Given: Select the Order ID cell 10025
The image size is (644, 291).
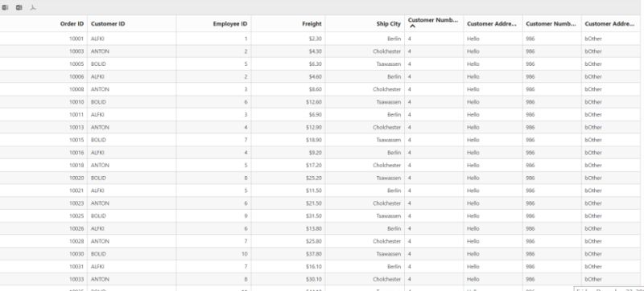Looking at the screenshot, I should click(x=76, y=216).
